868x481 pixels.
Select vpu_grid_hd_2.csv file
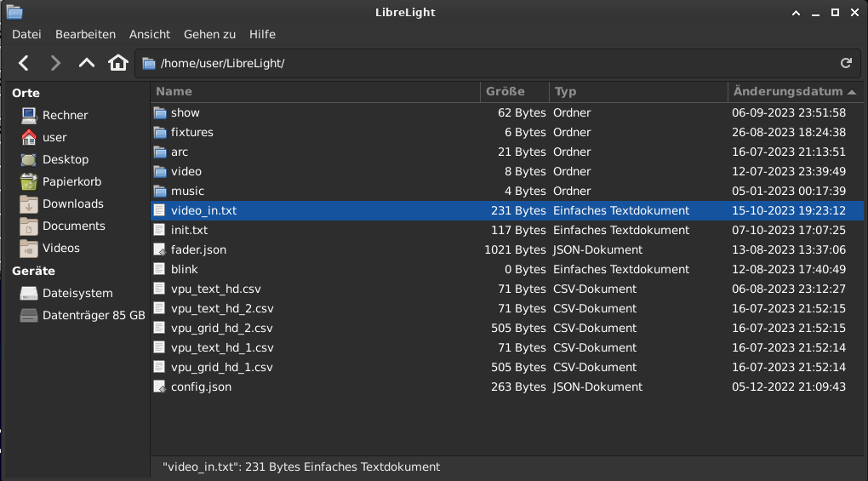pyautogui.click(x=221, y=328)
